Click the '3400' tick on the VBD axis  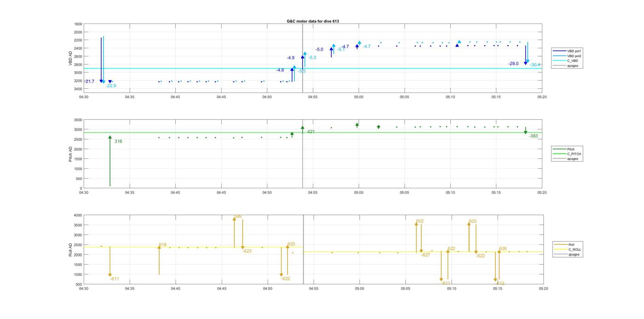78,88
